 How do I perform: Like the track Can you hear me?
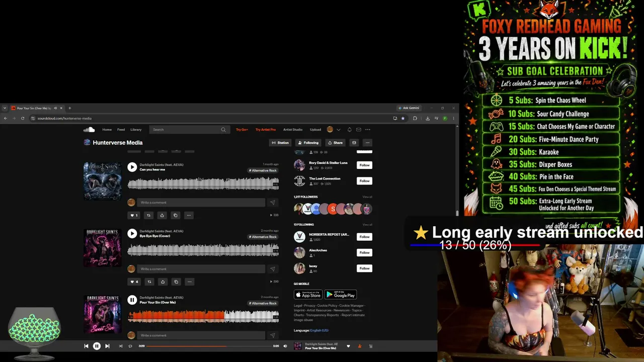pos(134,215)
